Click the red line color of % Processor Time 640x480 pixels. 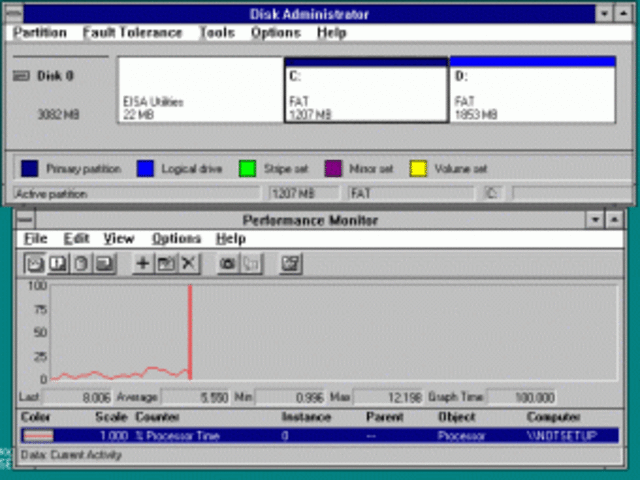(38, 436)
